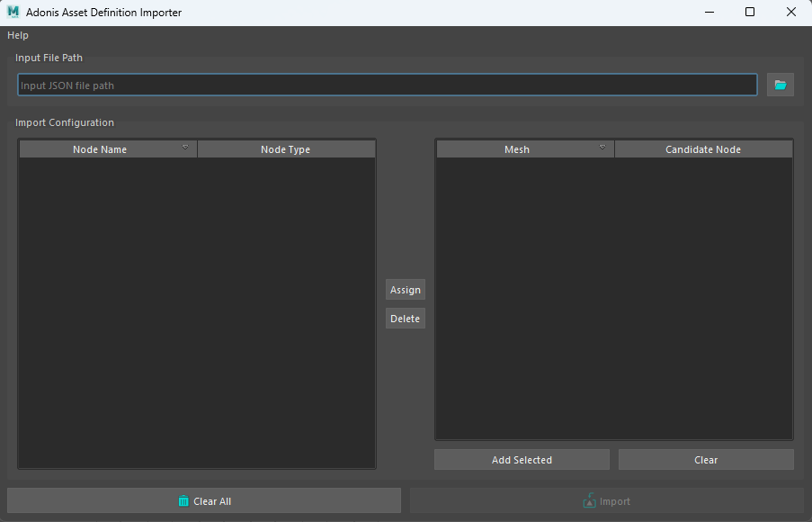Click the folder browse icon

780,85
